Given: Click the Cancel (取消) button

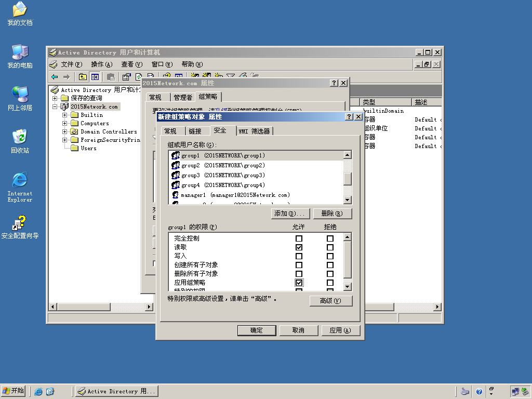Looking at the screenshot, I should pyautogui.click(x=299, y=330).
